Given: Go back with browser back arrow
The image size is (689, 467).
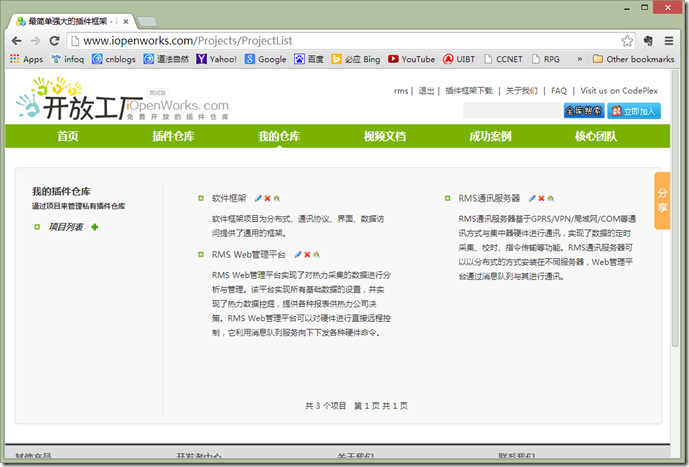Looking at the screenshot, I should (17, 41).
